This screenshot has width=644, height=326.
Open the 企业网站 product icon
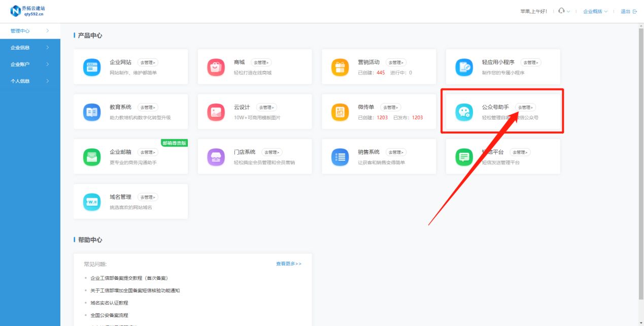tap(91, 66)
